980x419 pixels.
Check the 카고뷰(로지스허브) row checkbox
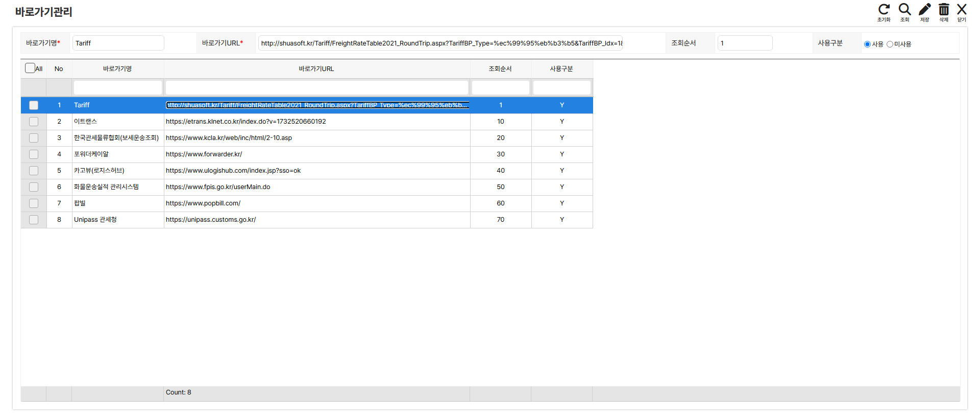coord(34,171)
